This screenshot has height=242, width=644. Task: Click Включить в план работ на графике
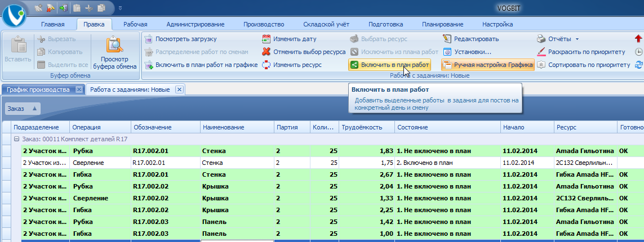click(201, 65)
